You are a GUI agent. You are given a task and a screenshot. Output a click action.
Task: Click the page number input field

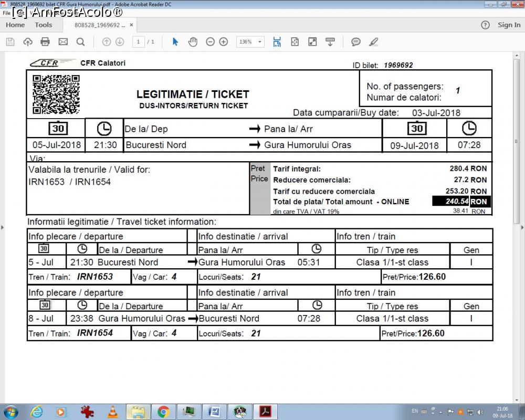pos(139,42)
